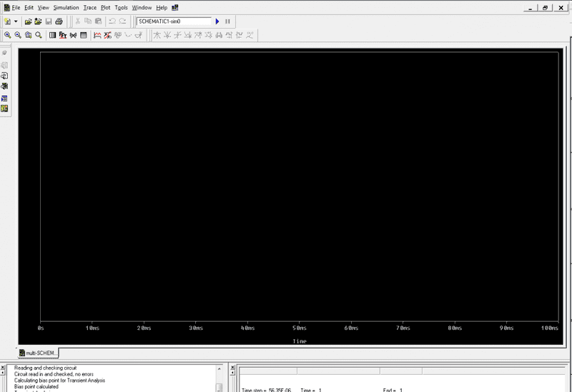
Task: Toggle Log X Axis icon
Action: pos(52,35)
